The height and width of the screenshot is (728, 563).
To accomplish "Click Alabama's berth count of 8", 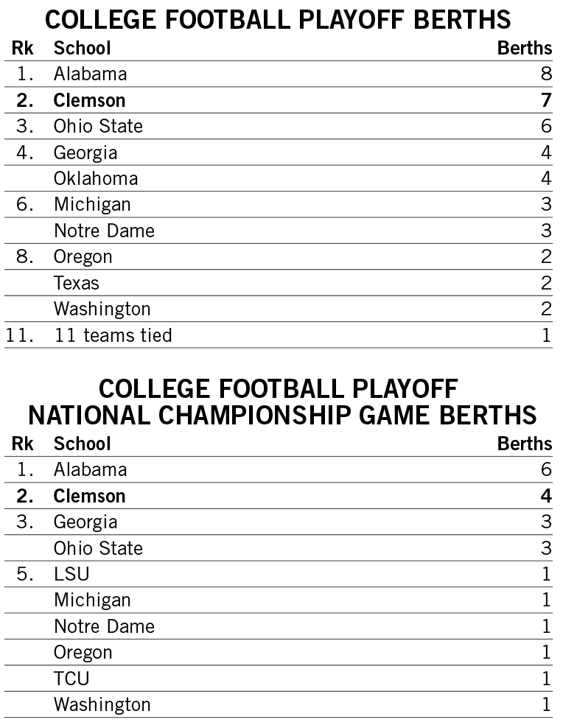I will pyautogui.click(x=545, y=74).
